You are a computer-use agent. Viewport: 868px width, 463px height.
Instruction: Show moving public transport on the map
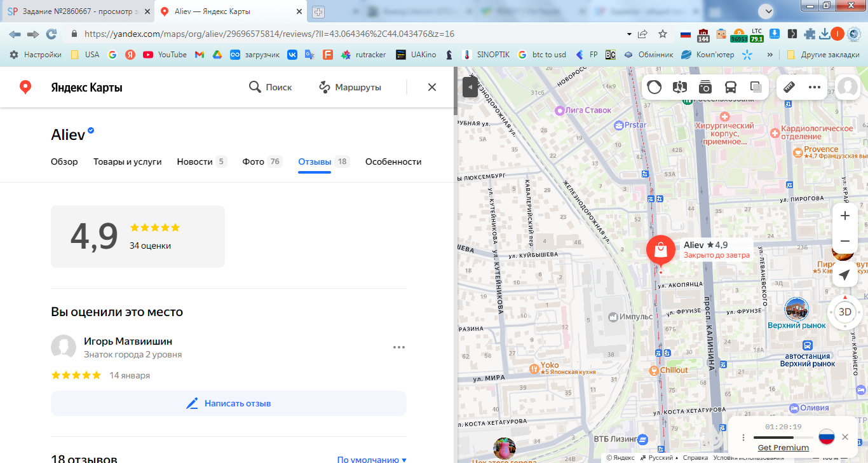[731, 87]
